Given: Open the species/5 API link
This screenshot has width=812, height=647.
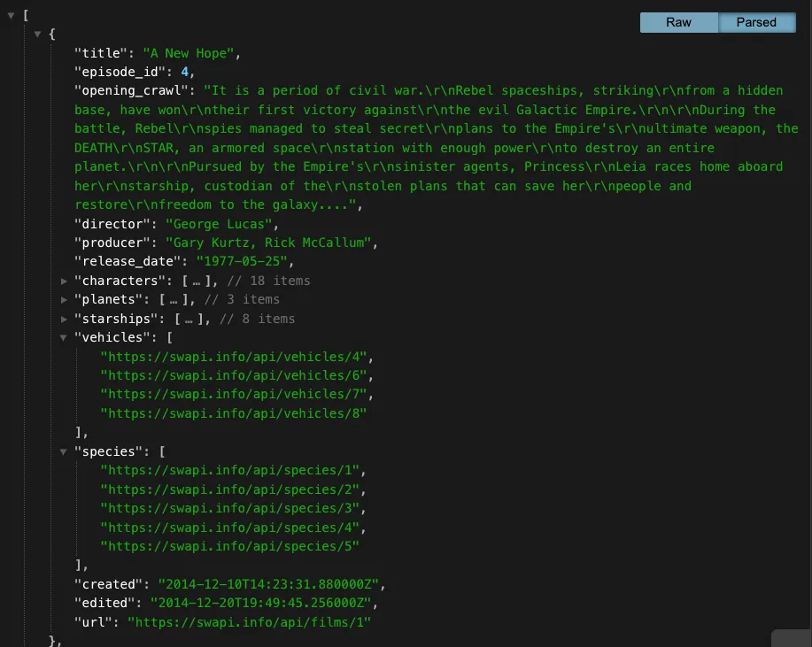Looking at the screenshot, I should (x=230, y=547).
